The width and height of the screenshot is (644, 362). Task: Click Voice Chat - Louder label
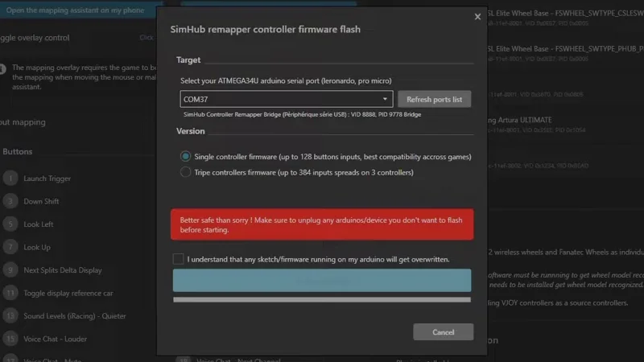[55, 339]
